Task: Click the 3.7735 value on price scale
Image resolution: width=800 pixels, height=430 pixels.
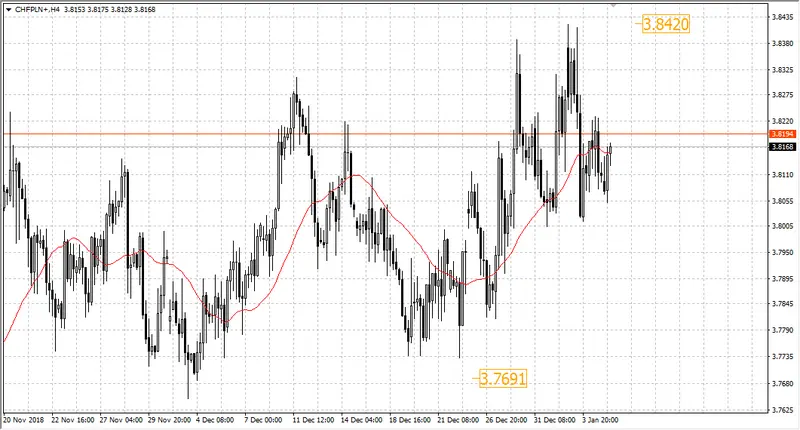Action: pyautogui.click(x=782, y=357)
